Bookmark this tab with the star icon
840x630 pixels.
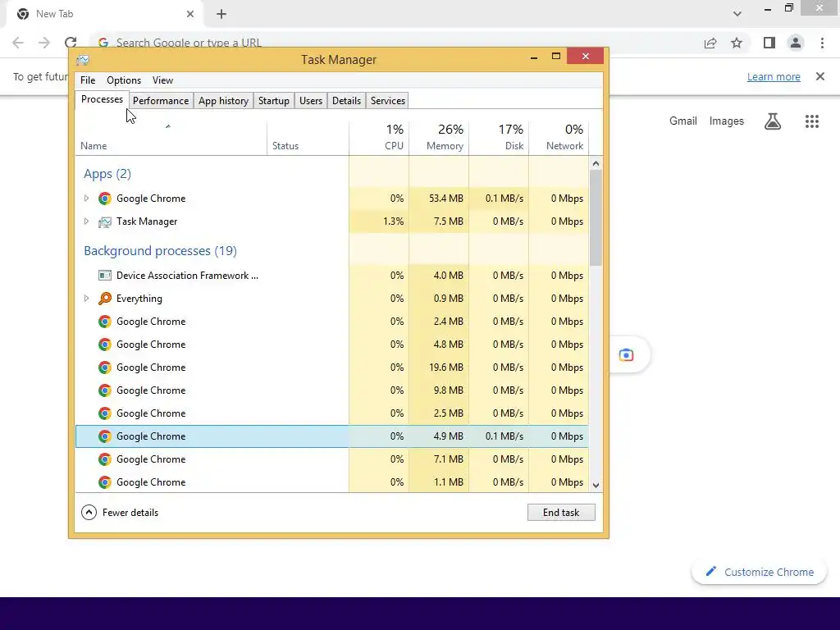tap(737, 43)
